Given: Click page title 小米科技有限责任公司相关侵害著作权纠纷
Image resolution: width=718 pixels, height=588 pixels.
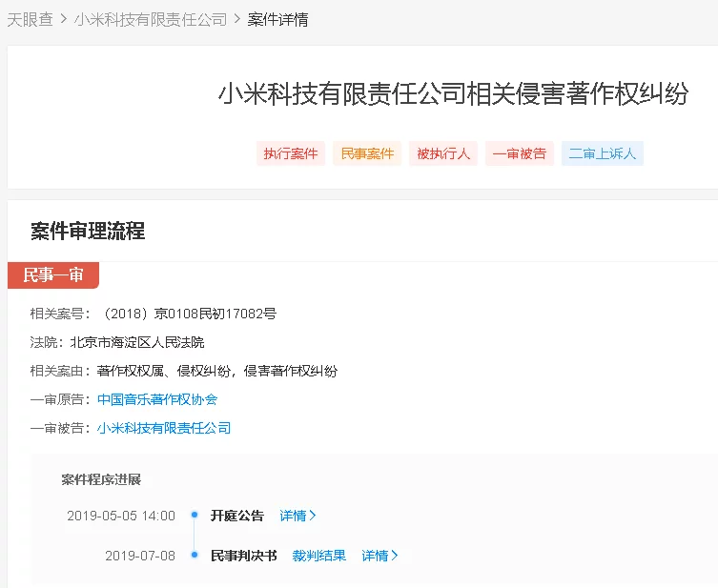Looking at the screenshot, I should tap(453, 93).
